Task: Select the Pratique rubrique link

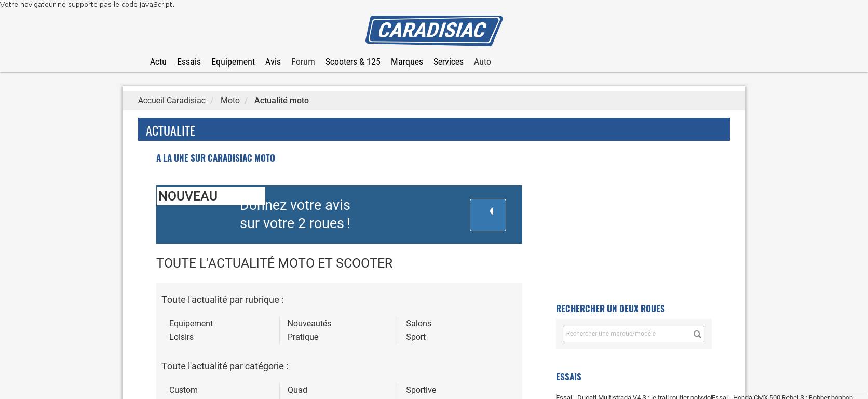Action: (x=303, y=337)
